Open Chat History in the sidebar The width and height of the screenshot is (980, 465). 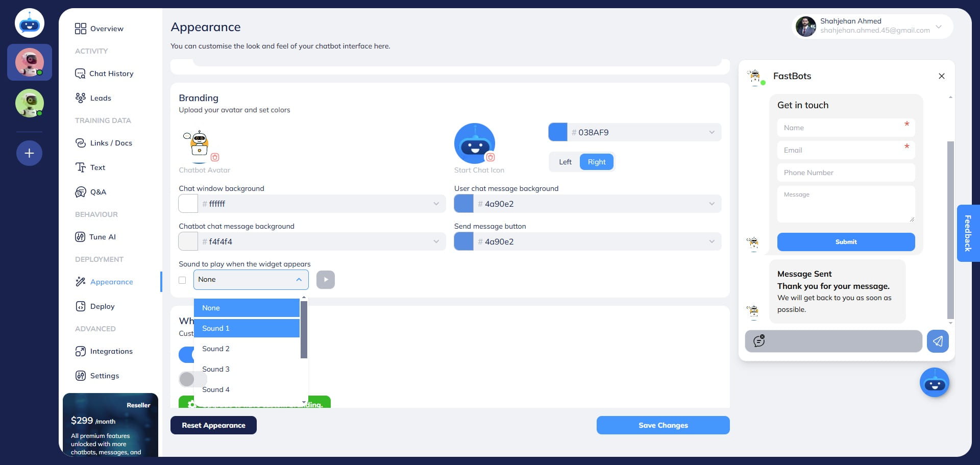pyautogui.click(x=111, y=74)
